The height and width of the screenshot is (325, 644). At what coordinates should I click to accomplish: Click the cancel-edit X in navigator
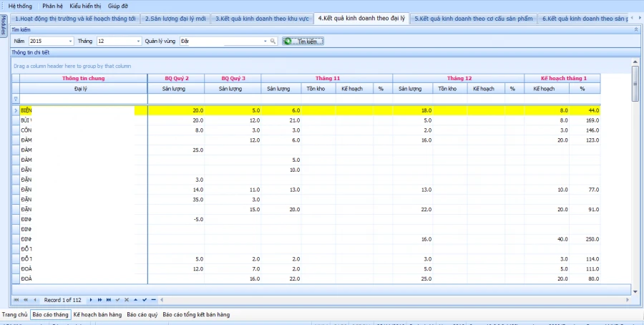pyautogui.click(x=127, y=300)
